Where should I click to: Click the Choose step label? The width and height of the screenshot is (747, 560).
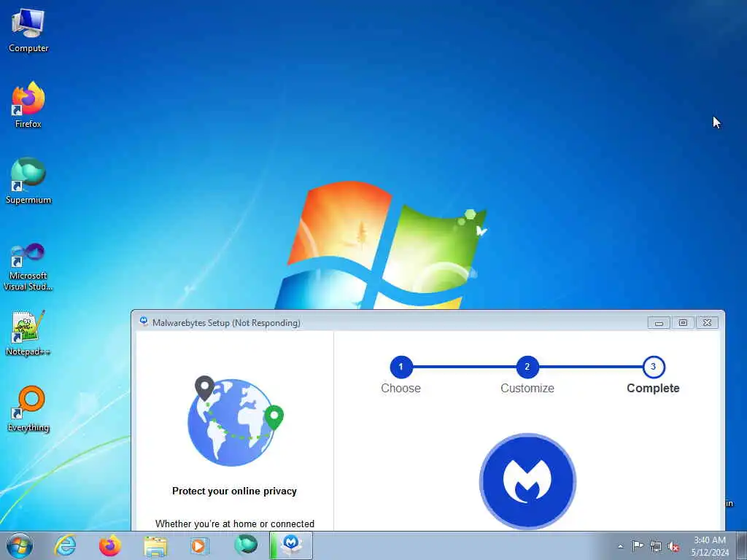400,388
